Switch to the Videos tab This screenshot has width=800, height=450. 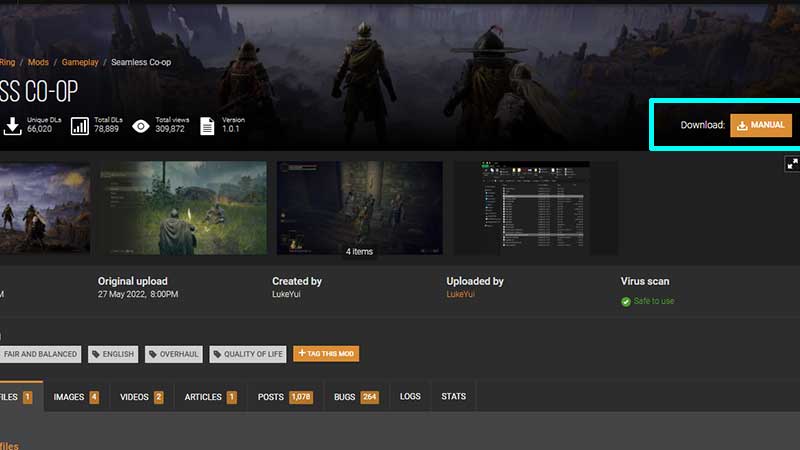pyautogui.click(x=141, y=397)
